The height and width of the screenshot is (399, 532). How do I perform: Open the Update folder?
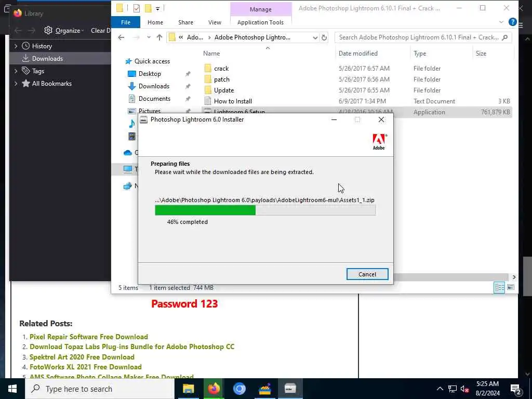point(224,90)
